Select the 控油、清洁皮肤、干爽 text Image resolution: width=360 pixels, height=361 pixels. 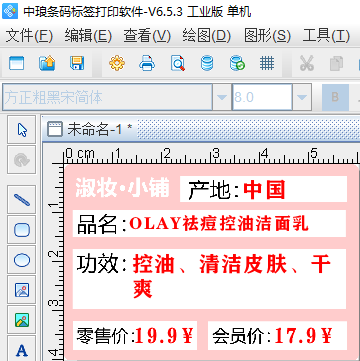[x=232, y=276]
